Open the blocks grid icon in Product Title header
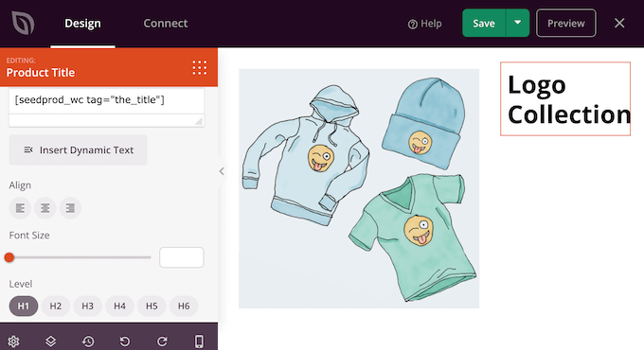644x350 pixels. pos(200,68)
